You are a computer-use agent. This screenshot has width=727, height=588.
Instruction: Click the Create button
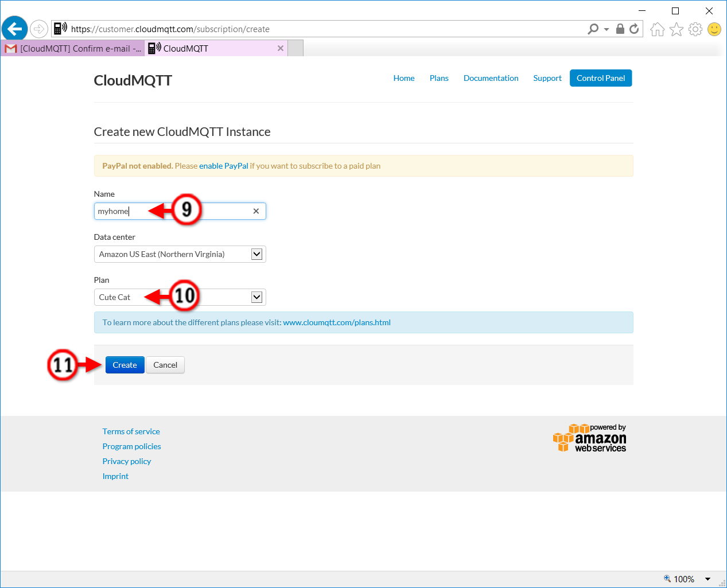[x=125, y=365]
